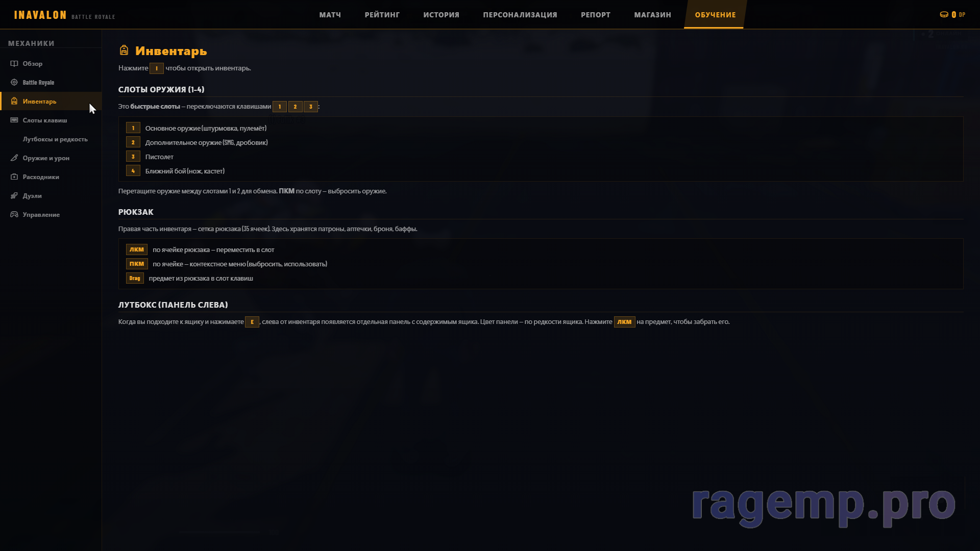Viewport: 980px width, 551px height.
Task: Click the I key badge in inventory hint
Action: [157, 68]
